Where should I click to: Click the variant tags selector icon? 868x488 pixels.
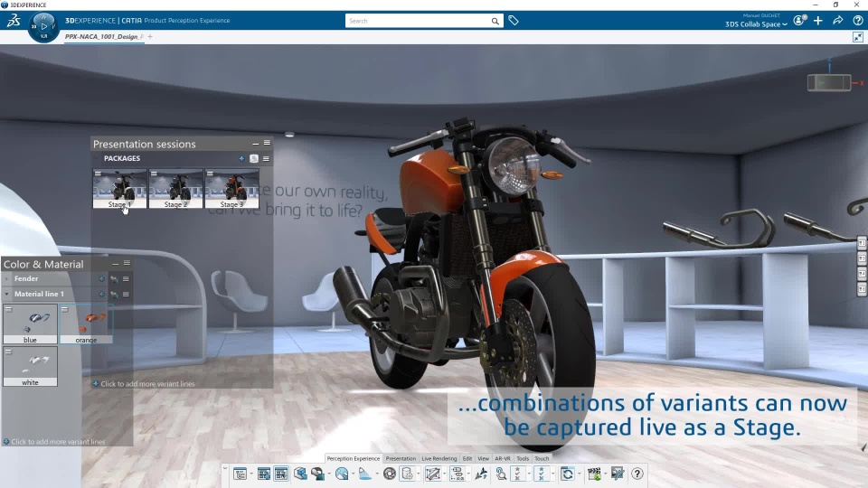(458, 474)
